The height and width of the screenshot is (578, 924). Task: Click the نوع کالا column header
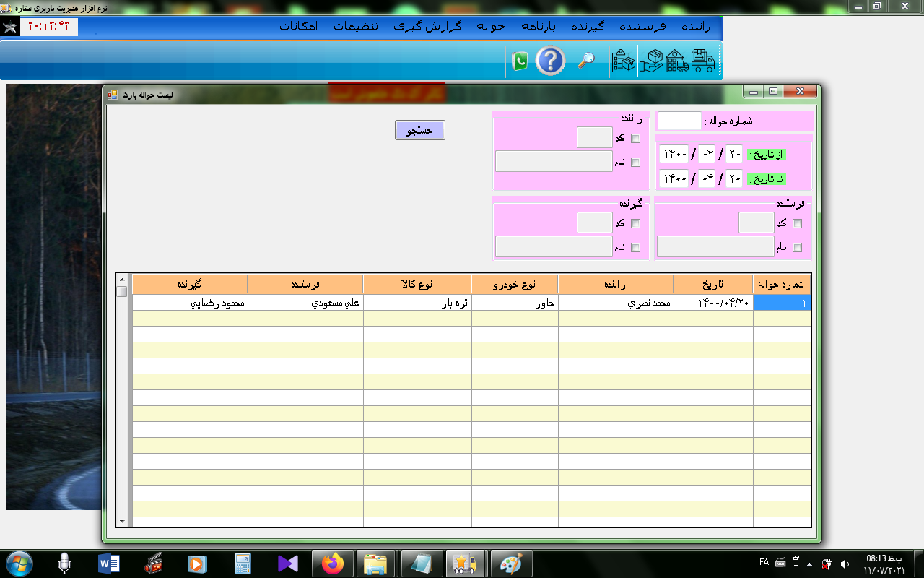point(417,285)
